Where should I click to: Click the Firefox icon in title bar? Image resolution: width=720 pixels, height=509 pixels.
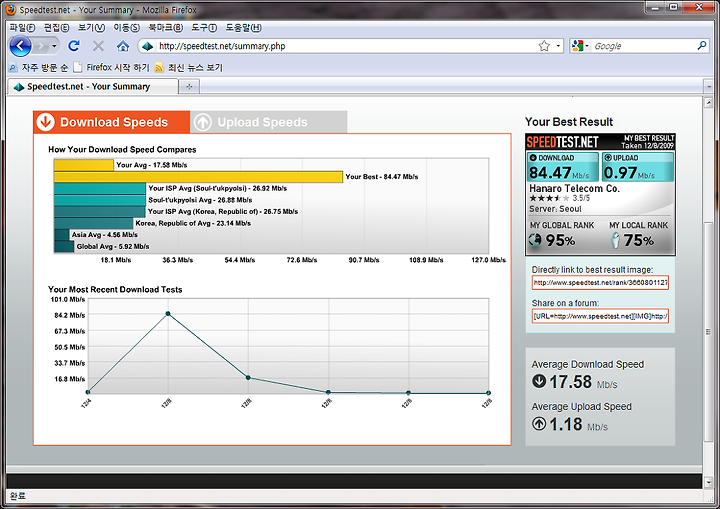pyautogui.click(x=10, y=9)
